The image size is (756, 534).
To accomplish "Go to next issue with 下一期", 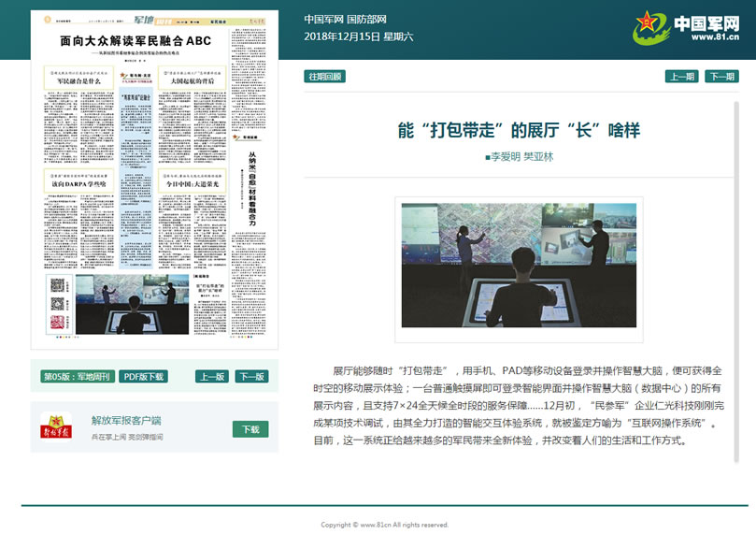I will (x=721, y=77).
